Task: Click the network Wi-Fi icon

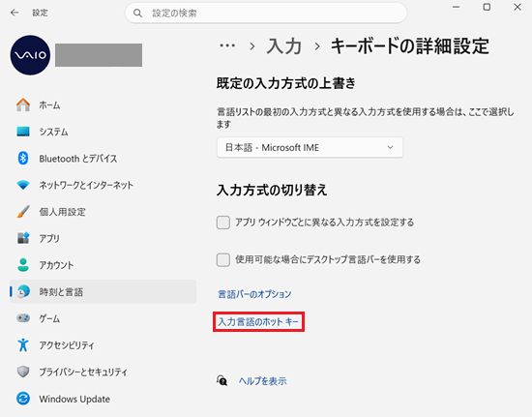Action: [x=23, y=185]
